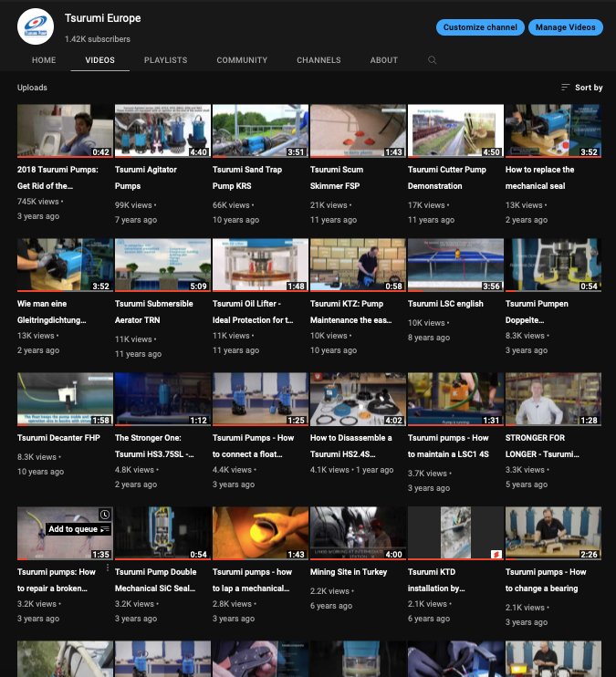This screenshot has width=616, height=677.
Task: Play the Tsurumi Cutter Pump Demonstration thumbnail
Action: click(455, 130)
